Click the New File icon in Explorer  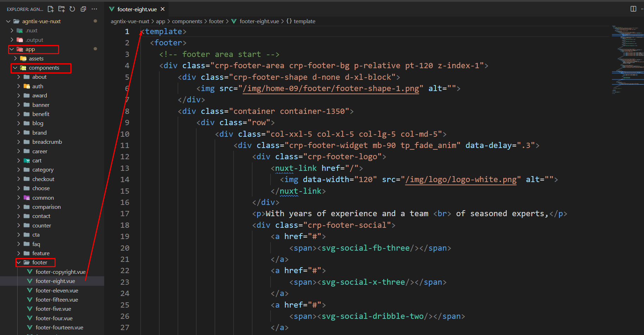pyautogui.click(x=51, y=9)
